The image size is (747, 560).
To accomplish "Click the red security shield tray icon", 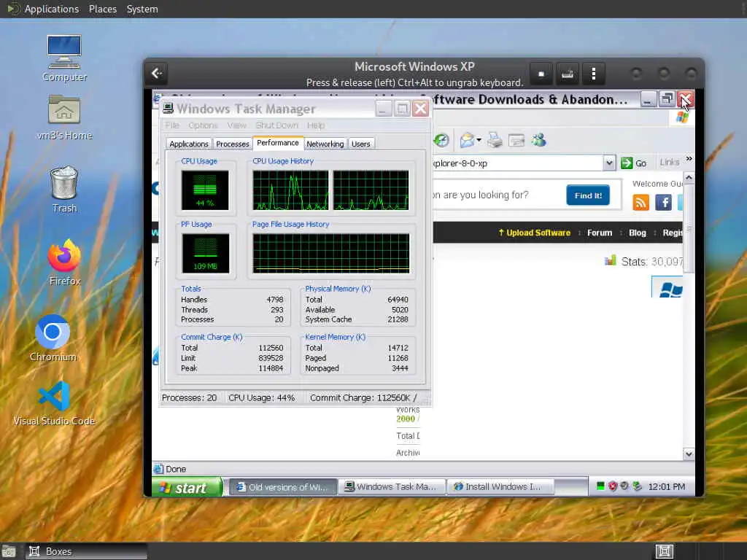I will 613,486.
